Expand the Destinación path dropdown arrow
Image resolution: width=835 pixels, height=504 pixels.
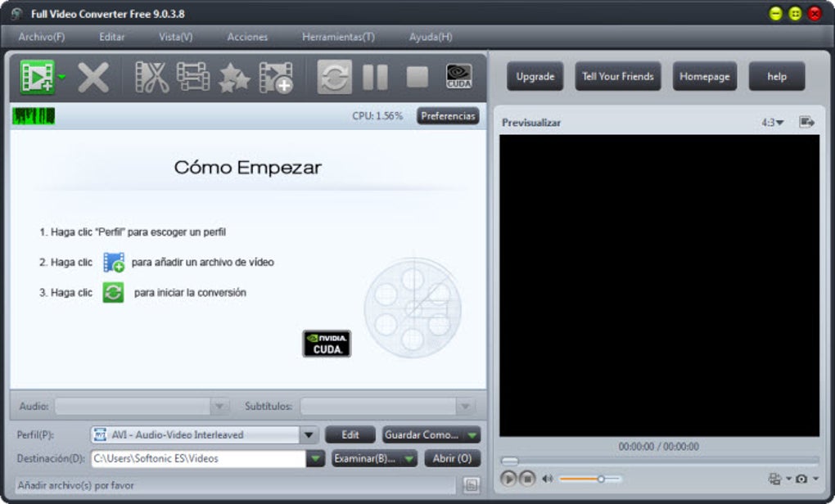click(315, 458)
